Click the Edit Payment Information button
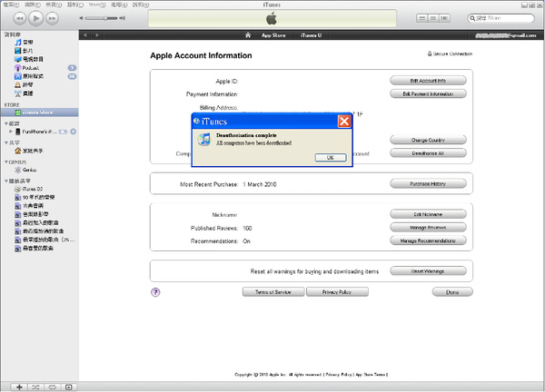Viewport: 545px width, 392px height. (x=428, y=93)
